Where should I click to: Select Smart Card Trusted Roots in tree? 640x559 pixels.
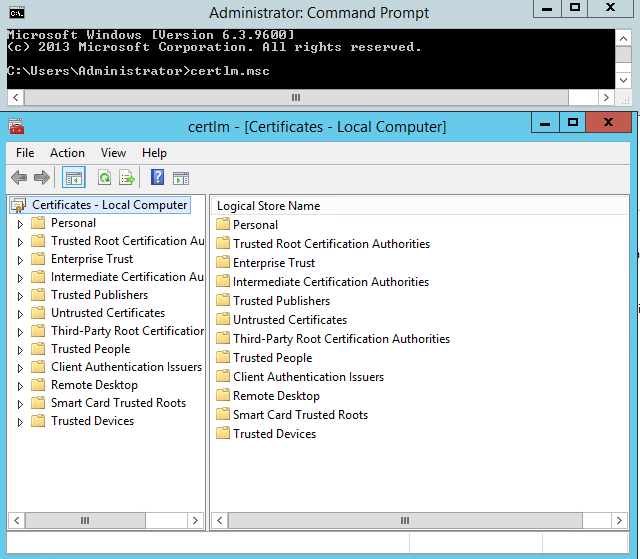tap(118, 403)
